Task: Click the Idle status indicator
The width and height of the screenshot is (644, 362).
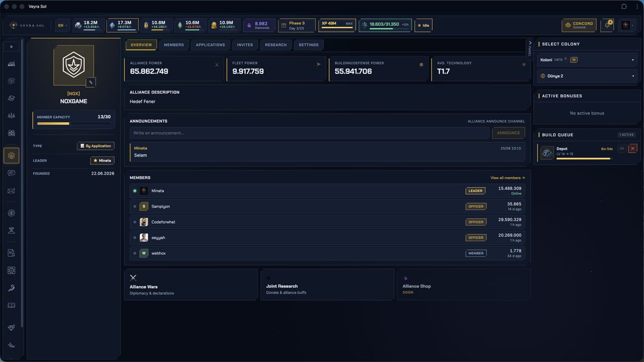Action: coord(423,25)
